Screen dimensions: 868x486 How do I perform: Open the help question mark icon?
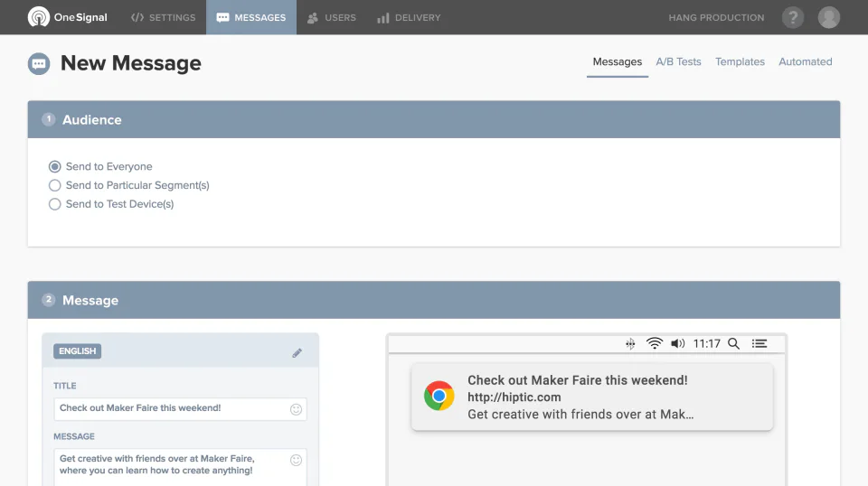click(x=793, y=17)
